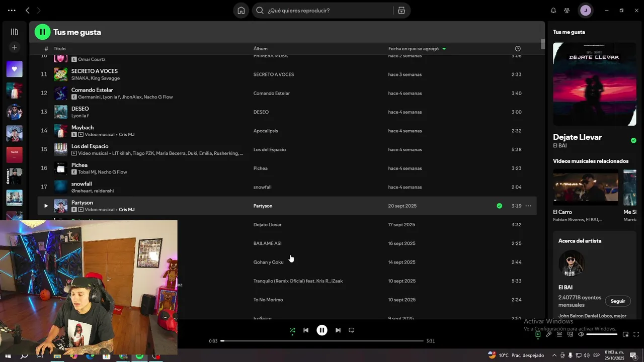The height and width of the screenshot is (362, 644).
Task: Open Top 50 playlist in sidebar
Action: pos(14,154)
